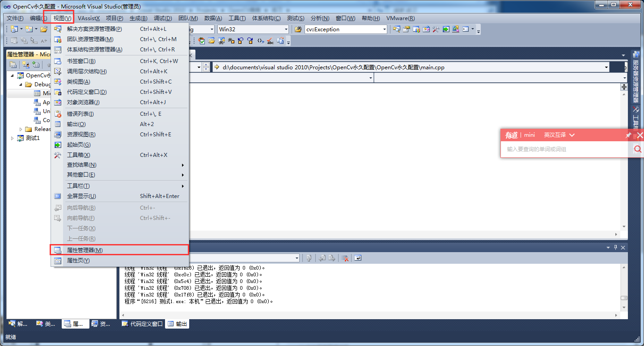
Task: Select 解决方案资源管理器(P) menu item
Action: 119,29
